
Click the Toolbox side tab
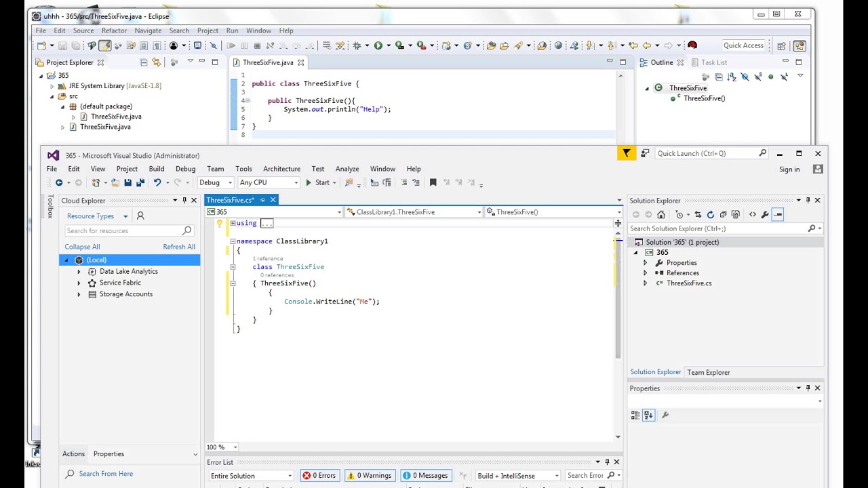(50, 206)
